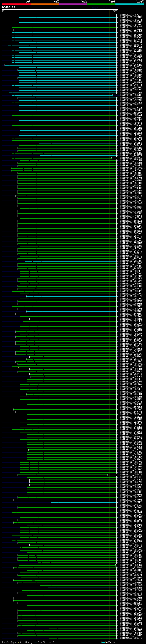Image resolution: width=146 pixels, height=644 pixels.
Task: Select label UniRef100_C5KB01
Action: 131,600
